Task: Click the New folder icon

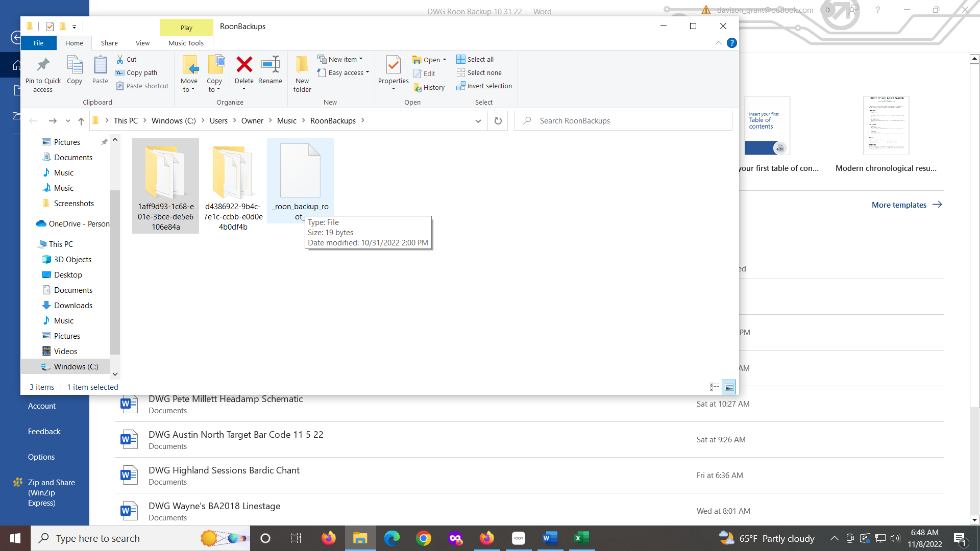Action: [x=302, y=65]
